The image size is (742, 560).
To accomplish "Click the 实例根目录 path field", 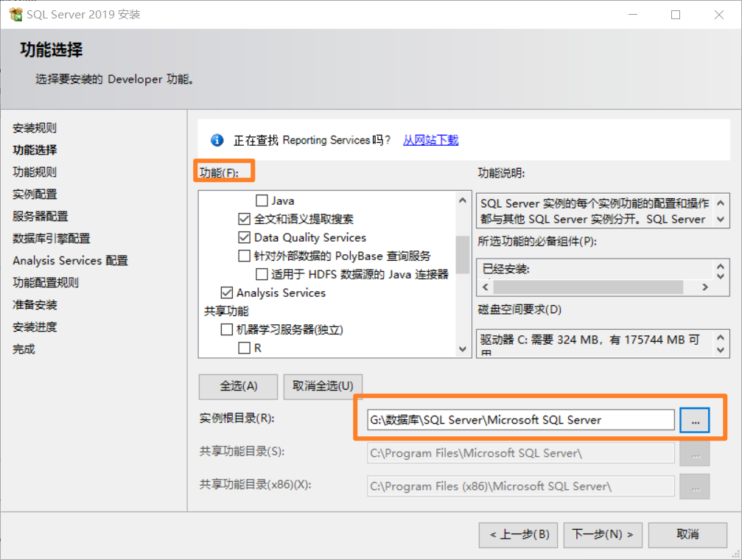I will [x=520, y=420].
